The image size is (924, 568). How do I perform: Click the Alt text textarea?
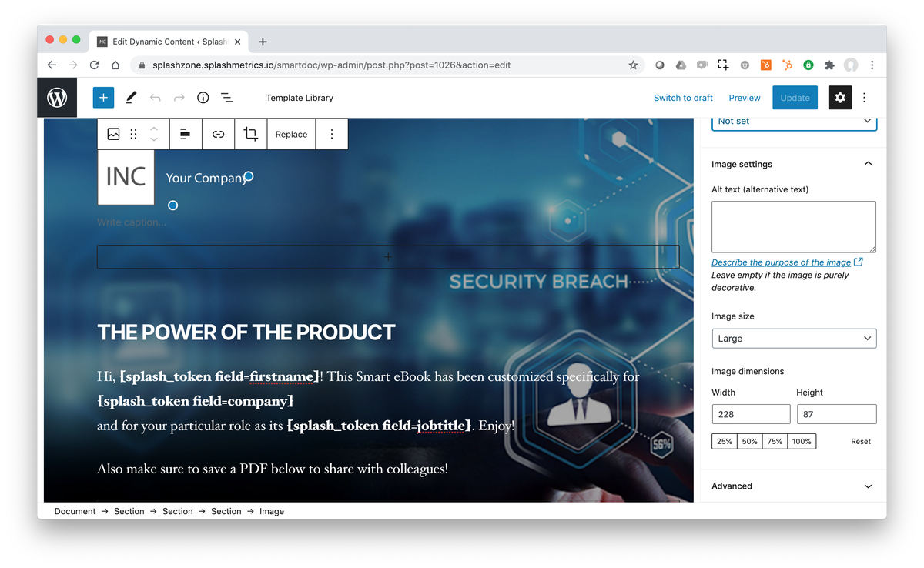click(x=794, y=227)
